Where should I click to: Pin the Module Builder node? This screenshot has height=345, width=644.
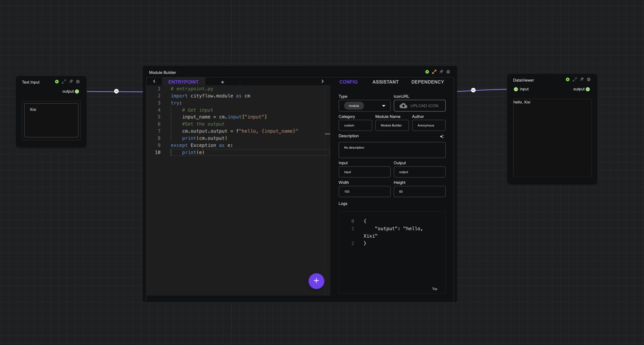pyautogui.click(x=441, y=72)
